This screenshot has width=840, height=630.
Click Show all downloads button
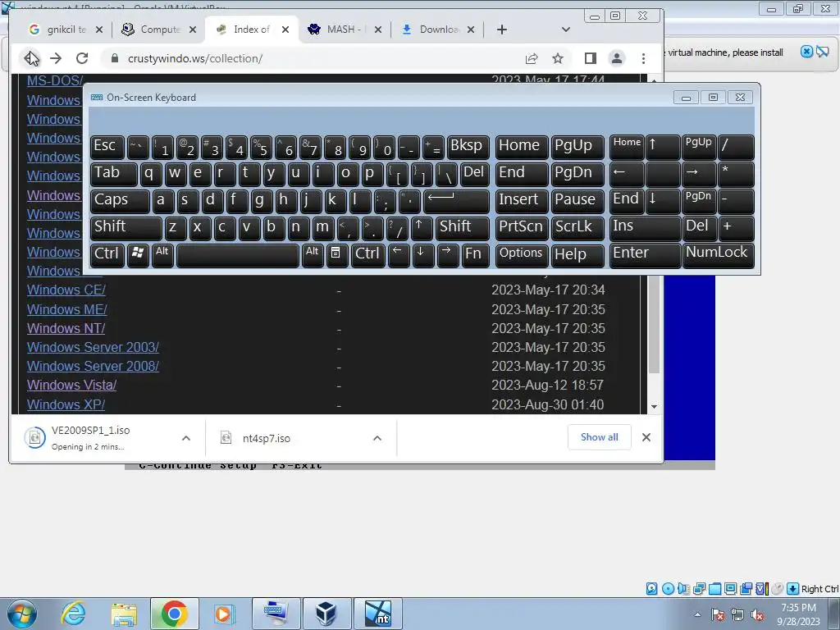(599, 437)
